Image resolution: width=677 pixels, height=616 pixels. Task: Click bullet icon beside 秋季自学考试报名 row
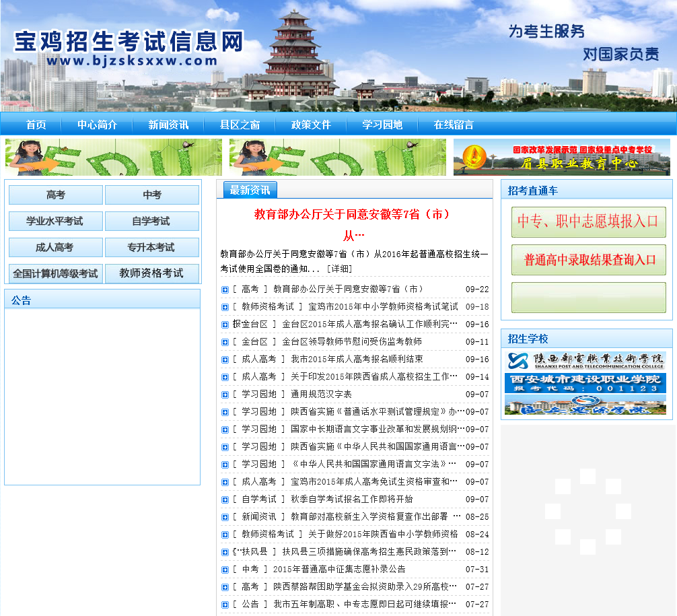pos(225,500)
